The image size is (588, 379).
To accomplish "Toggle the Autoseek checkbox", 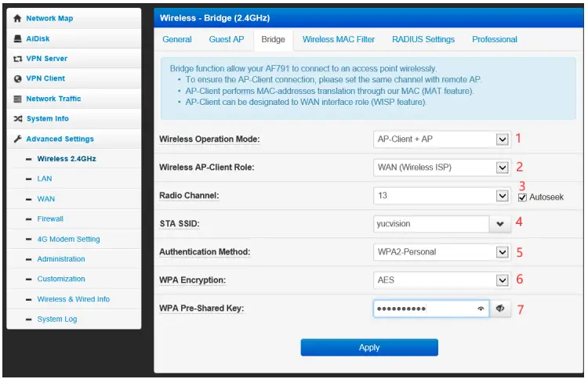I will 522,197.
